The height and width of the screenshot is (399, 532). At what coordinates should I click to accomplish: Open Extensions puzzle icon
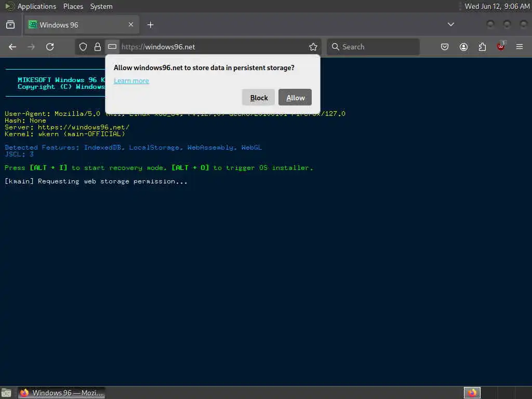tap(482, 47)
